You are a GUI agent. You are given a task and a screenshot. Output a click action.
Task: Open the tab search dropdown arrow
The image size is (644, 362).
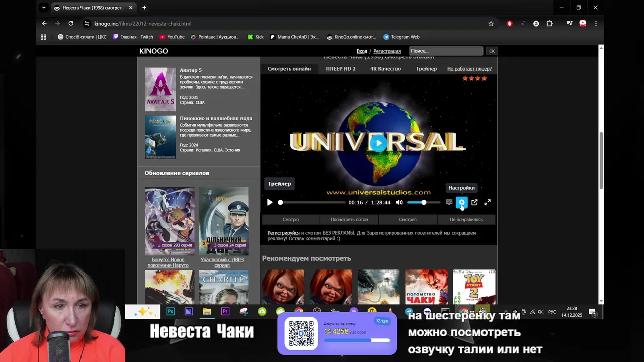pyautogui.click(x=44, y=8)
